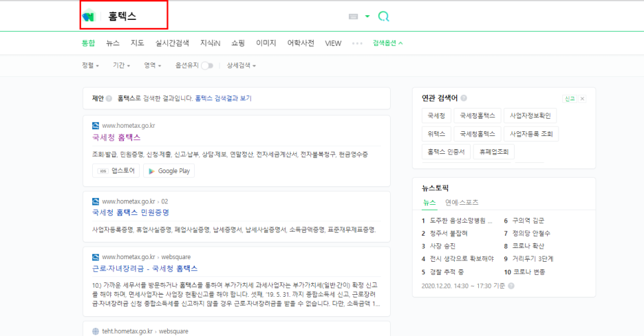Select the 실시간검색 tab

[x=172, y=43]
